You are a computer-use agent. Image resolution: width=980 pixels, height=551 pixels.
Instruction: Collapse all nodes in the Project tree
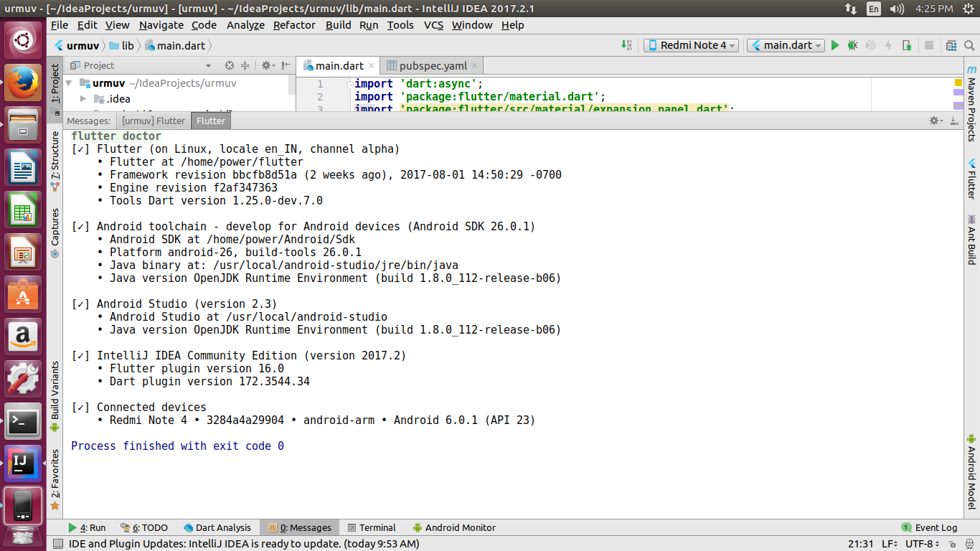tap(245, 65)
